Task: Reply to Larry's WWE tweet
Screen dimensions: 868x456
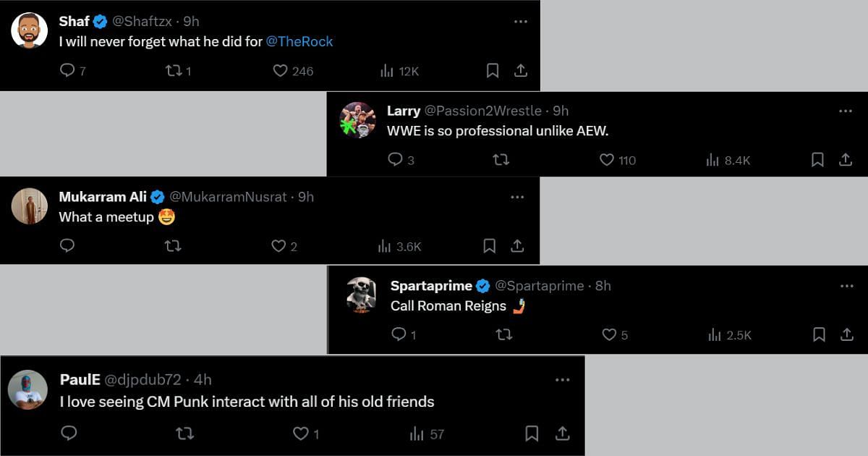Action: coord(395,159)
